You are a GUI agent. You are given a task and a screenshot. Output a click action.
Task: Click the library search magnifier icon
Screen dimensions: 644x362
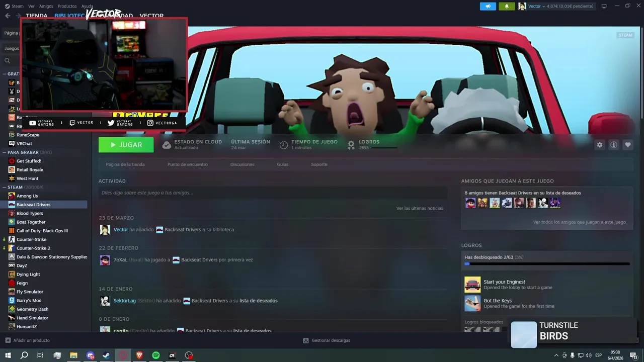click(x=8, y=61)
